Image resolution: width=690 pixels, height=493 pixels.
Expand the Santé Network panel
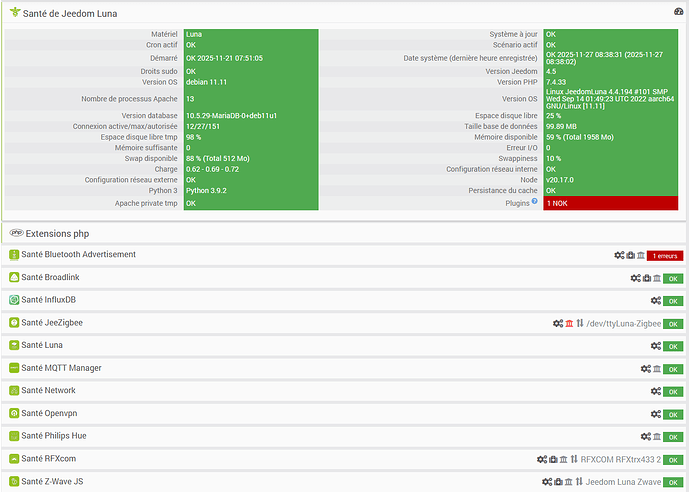coord(48,390)
